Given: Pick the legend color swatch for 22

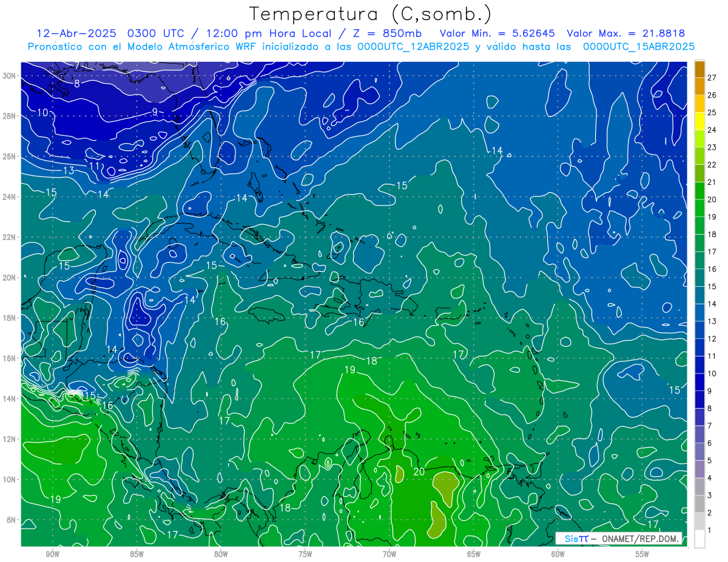Looking at the screenshot, I should point(699,156).
